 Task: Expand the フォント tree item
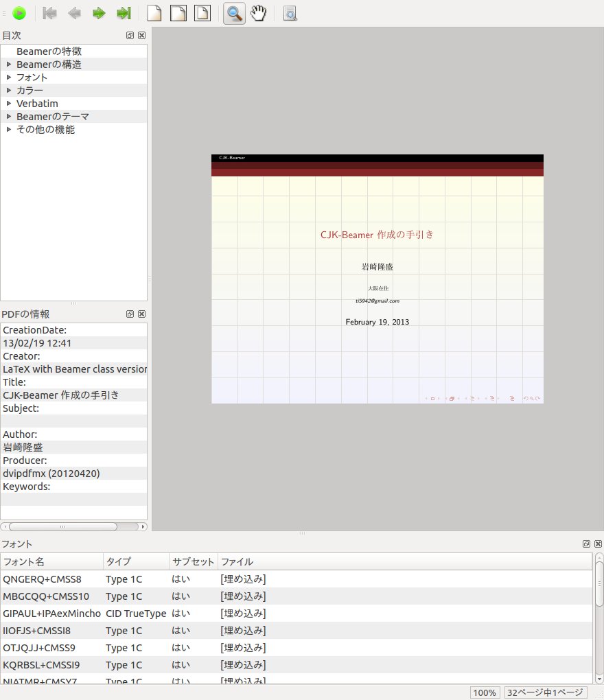pos(8,78)
